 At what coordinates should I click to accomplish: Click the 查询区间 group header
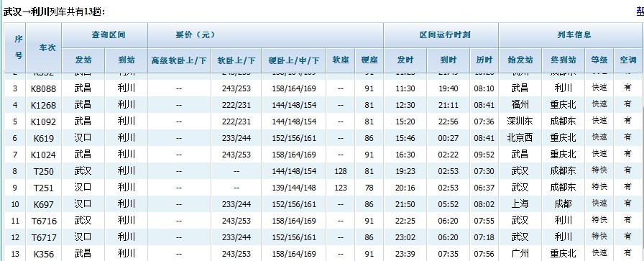(108, 35)
